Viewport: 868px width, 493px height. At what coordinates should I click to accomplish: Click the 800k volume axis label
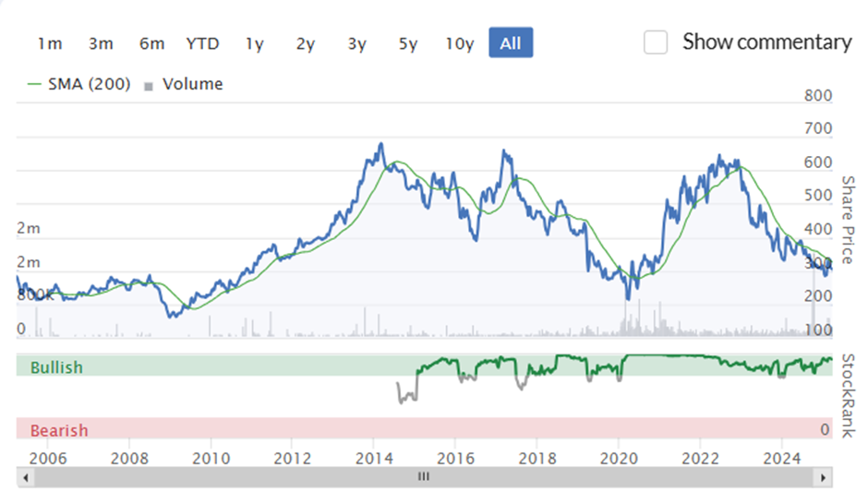pyautogui.click(x=35, y=295)
